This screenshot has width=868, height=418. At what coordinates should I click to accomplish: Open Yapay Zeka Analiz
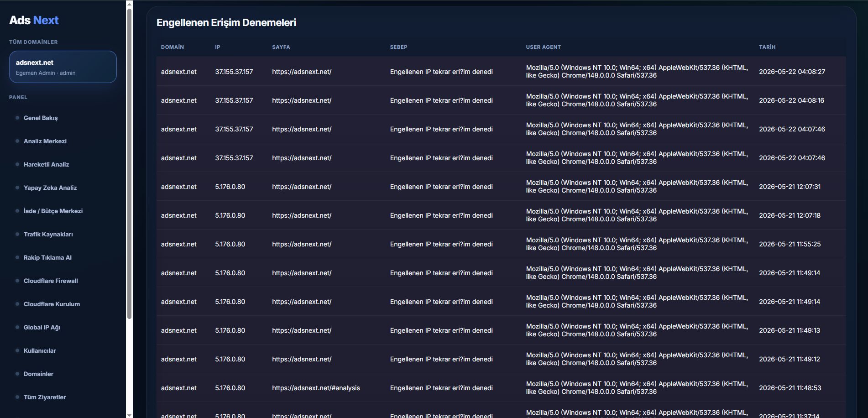click(50, 188)
